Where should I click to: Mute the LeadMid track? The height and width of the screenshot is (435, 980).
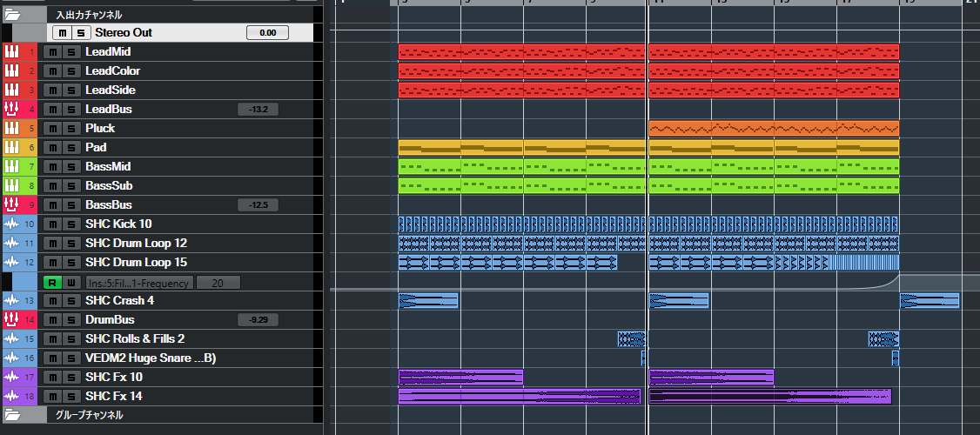tap(52, 52)
